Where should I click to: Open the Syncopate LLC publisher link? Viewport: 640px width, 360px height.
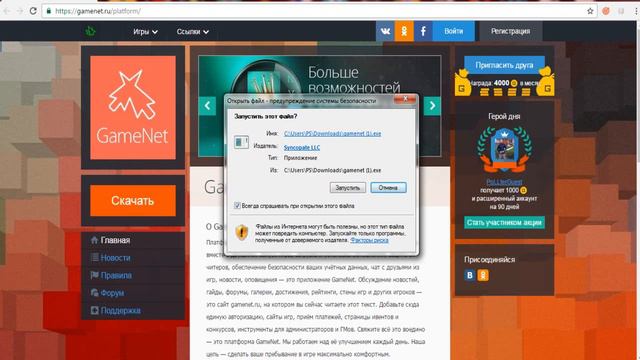click(x=302, y=147)
